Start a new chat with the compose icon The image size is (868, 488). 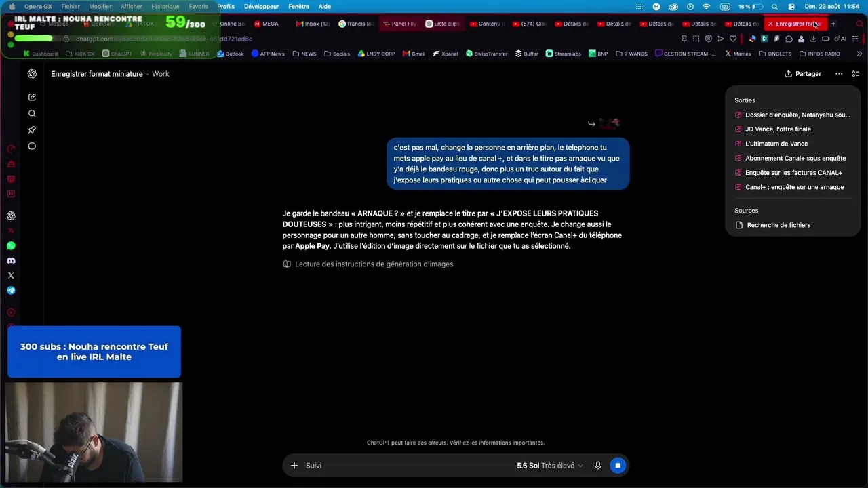(x=32, y=98)
